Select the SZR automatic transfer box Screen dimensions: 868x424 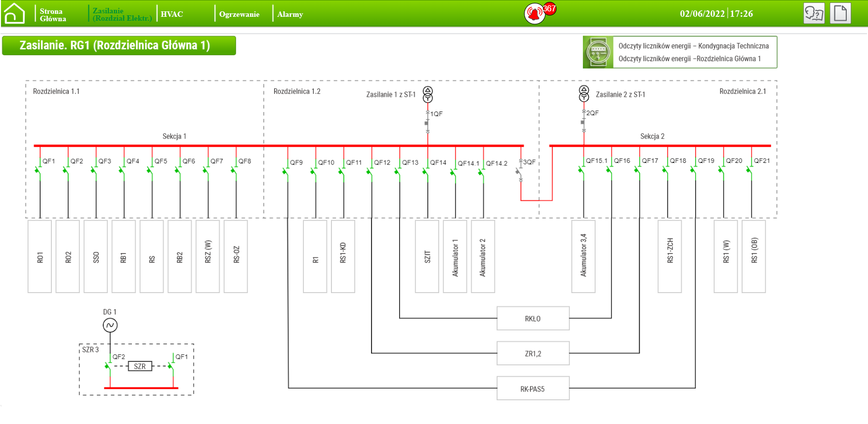[140, 366]
